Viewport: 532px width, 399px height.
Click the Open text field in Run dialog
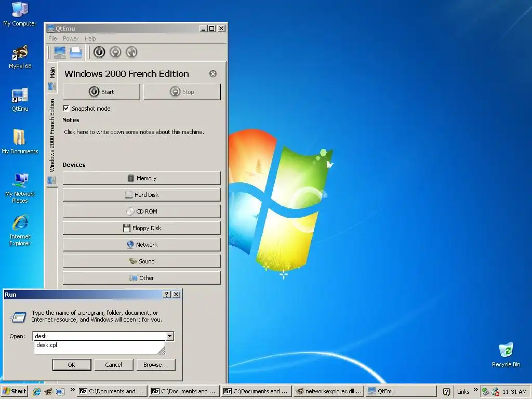[99, 336]
